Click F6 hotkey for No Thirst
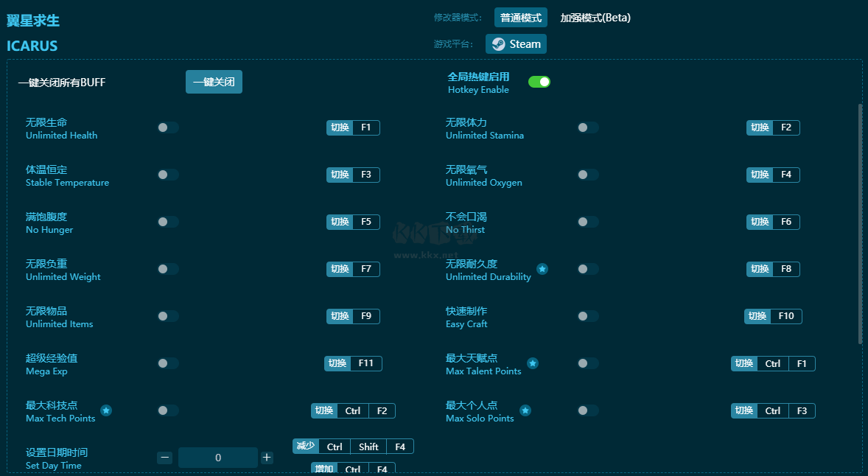This screenshot has width=868, height=476. coord(786,222)
